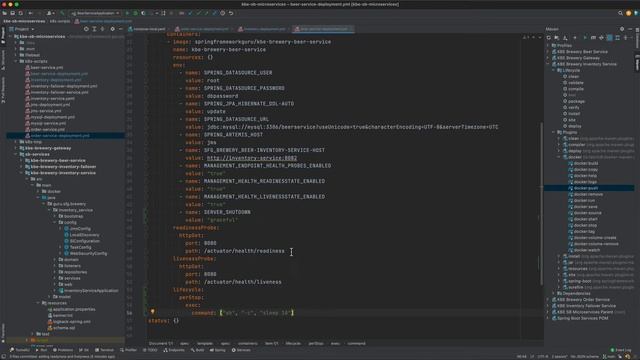Image resolution: width=640 pixels, height=360 pixels.
Task: Open Project panel settings gear
Action: tap(112, 29)
